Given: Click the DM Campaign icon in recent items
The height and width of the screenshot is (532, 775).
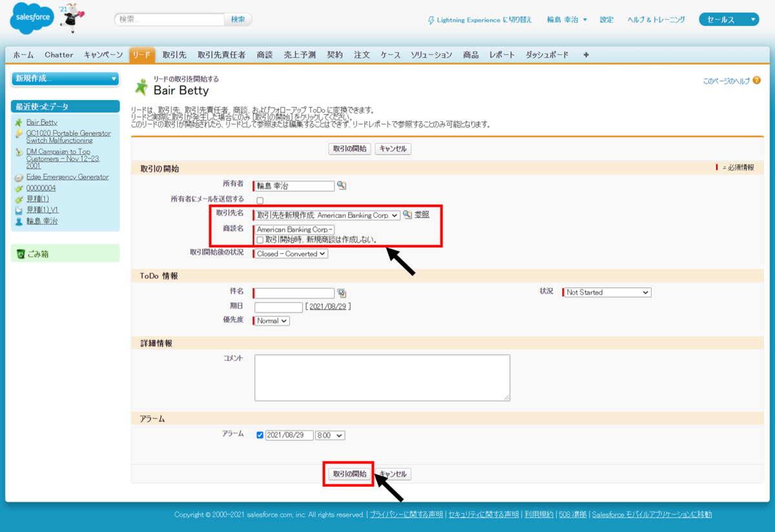Looking at the screenshot, I should [x=19, y=152].
